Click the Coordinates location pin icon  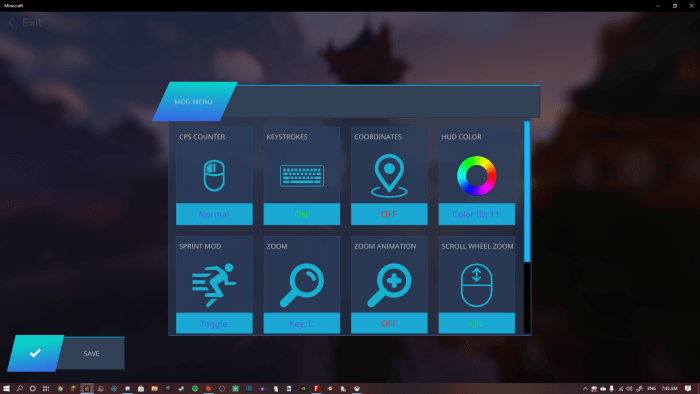pos(389,176)
